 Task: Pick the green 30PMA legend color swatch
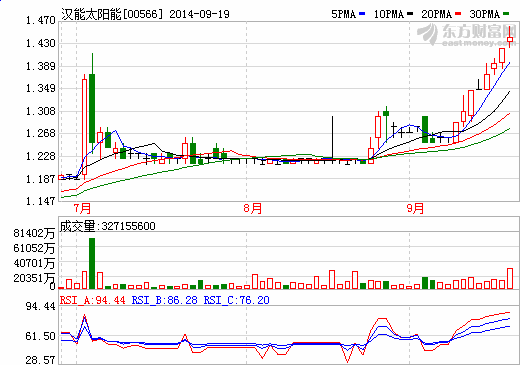(506, 14)
